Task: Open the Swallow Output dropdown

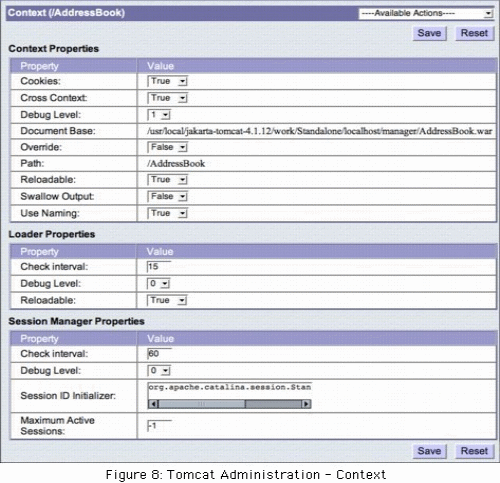Action: (167, 196)
